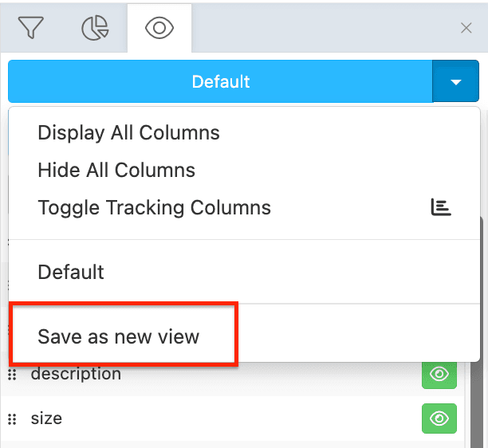Image resolution: width=488 pixels, height=448 pixels.
Task: Select the eye view tab
Action: coord(159,29)
